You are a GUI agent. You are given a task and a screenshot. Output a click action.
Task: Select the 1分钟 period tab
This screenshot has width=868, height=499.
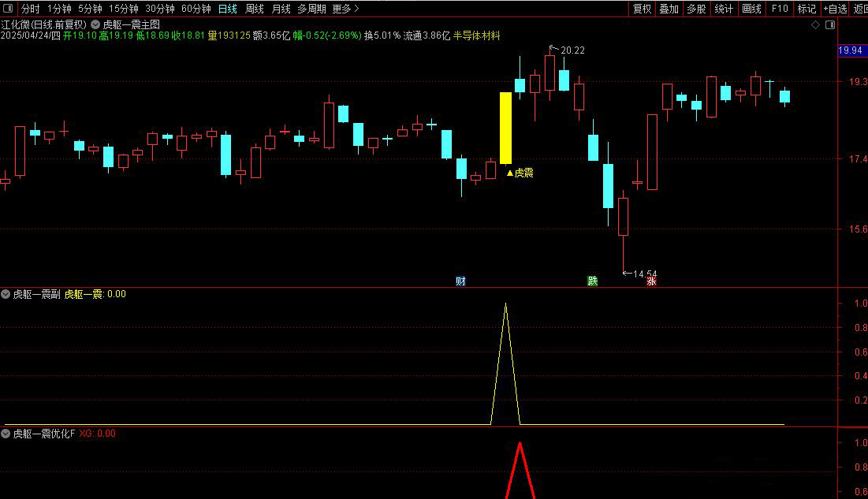click(59, 9)
